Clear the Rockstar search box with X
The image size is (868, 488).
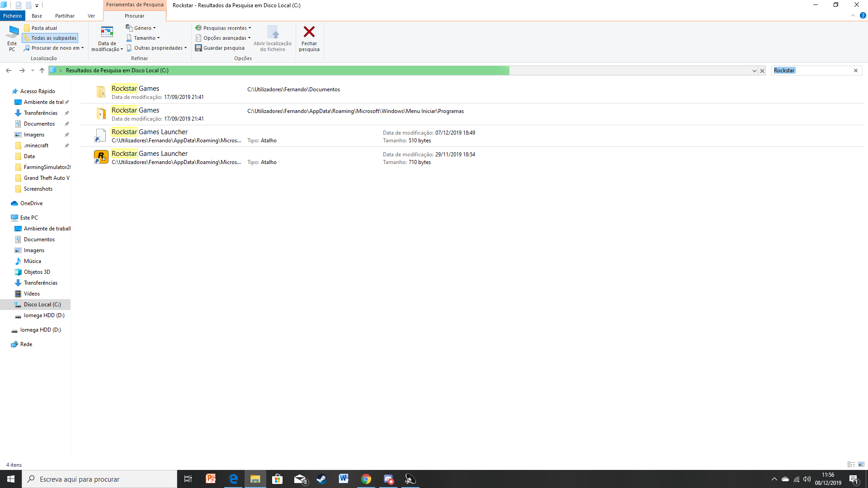tap(855, 70)
